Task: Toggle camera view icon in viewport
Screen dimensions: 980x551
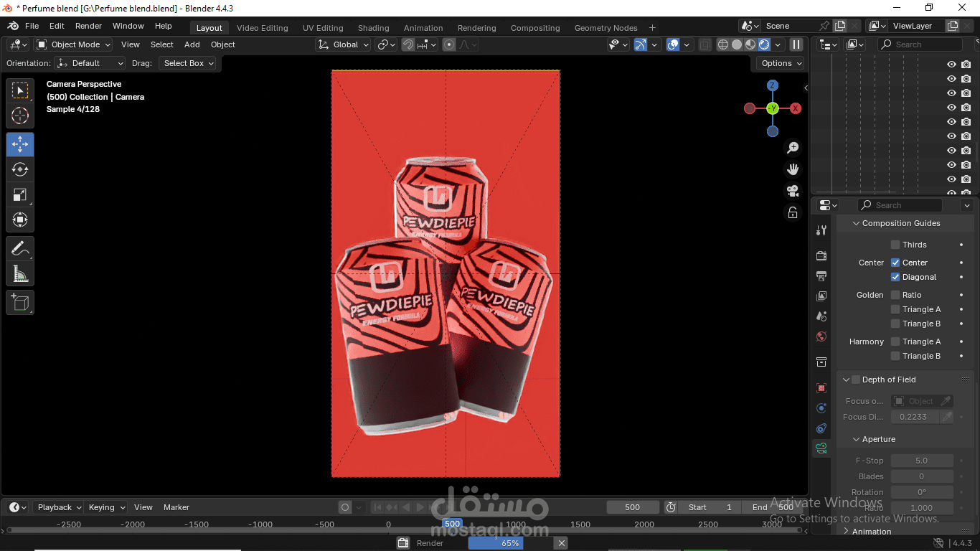Action: 793,191
